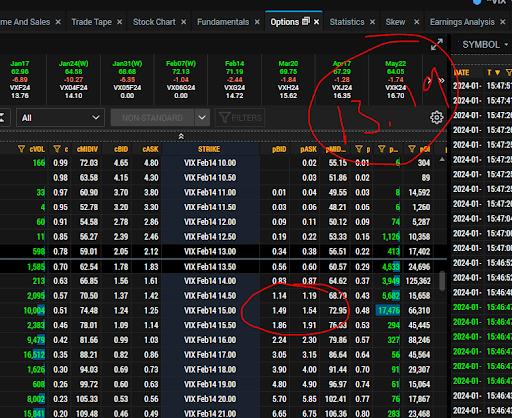The width and height of the screenshot is (512, 418).
Task: Select the Feb07(W) expiration
Action: 181,79
